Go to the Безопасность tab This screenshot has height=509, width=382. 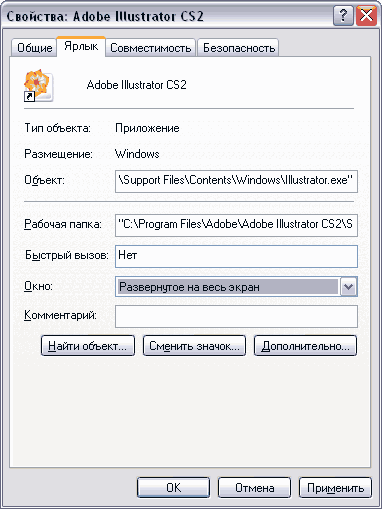pyautogui.click(x=239, y=48)
